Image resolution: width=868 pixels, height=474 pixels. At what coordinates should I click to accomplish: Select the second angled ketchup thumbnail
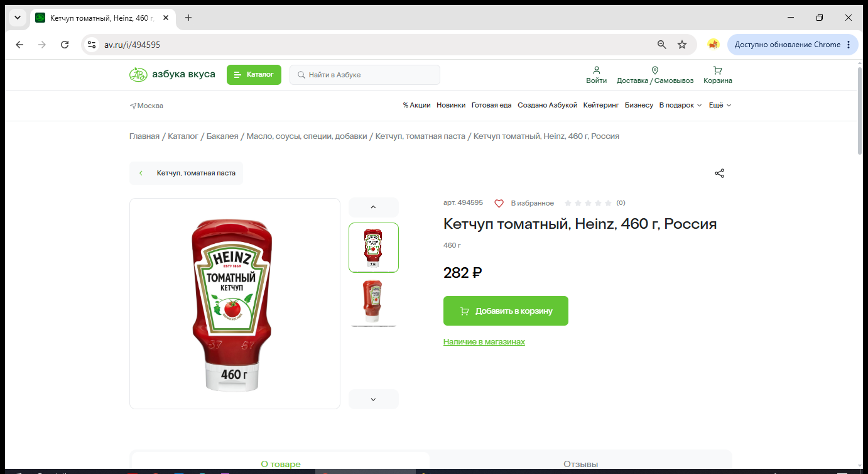point(374,302)
